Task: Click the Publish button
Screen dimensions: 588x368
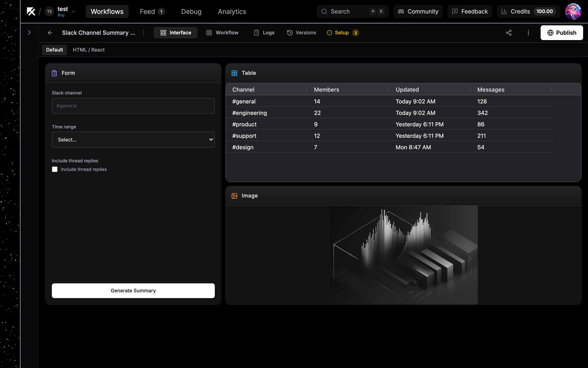Action: point(561,33)
